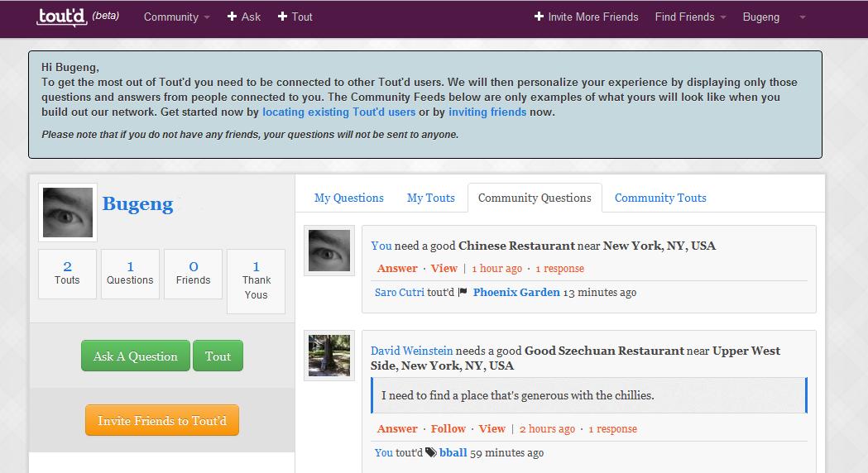Open the bball tout link
This screenshot has width=868, height=473.
[x=453, y=452]
